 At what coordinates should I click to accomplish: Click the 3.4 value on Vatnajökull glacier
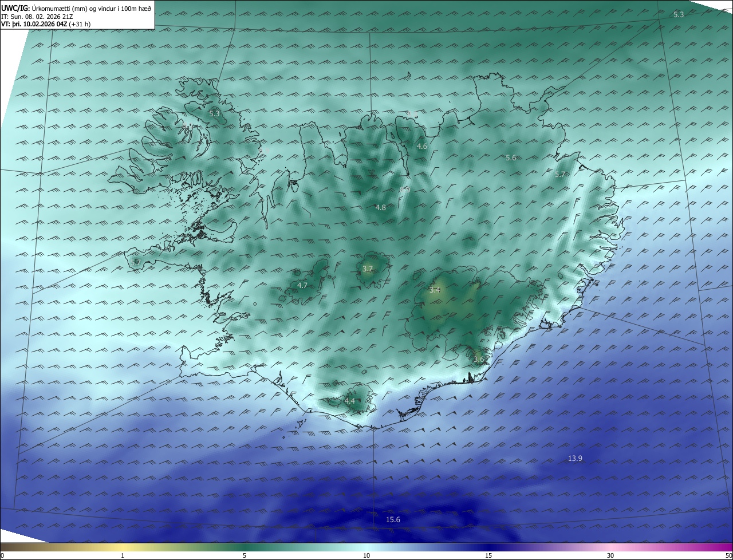click(x=435, y=290)
